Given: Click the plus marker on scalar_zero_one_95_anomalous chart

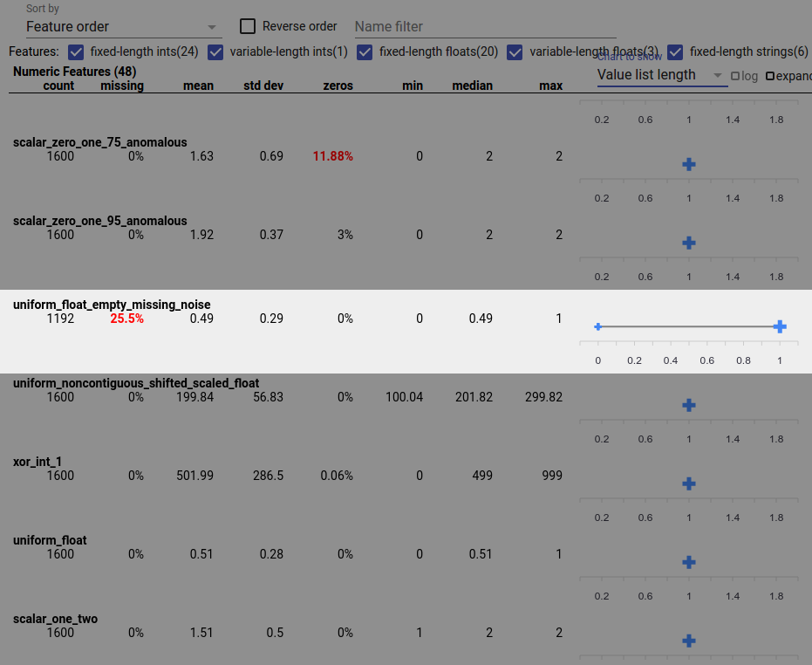Looking at the screenshot, I should [689, 243].
